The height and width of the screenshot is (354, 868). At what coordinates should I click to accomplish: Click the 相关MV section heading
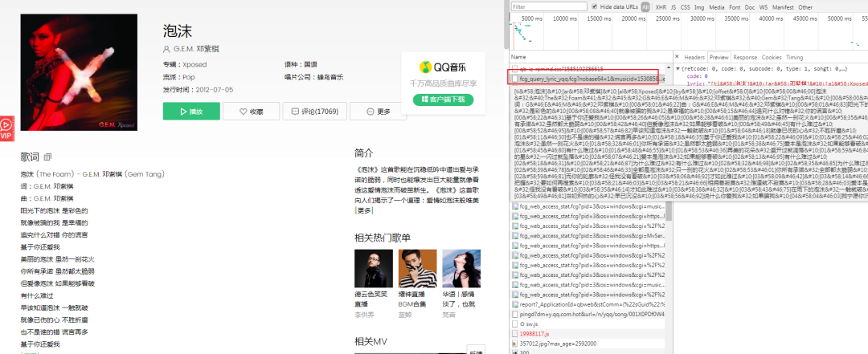pyautogui.click(x=371, y=341)
